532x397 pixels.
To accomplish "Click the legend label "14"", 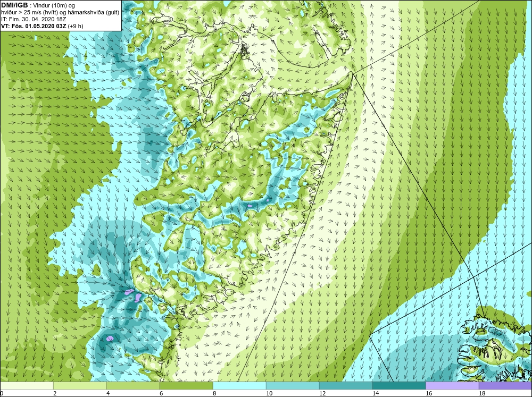I will [x=375, y=393].
